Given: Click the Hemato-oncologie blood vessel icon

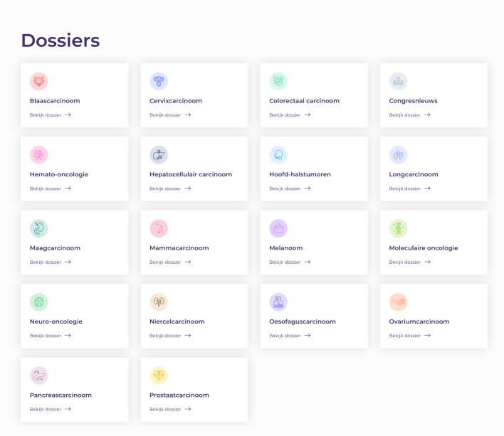Looking at the screenshot, I should [x=39, y=155].
